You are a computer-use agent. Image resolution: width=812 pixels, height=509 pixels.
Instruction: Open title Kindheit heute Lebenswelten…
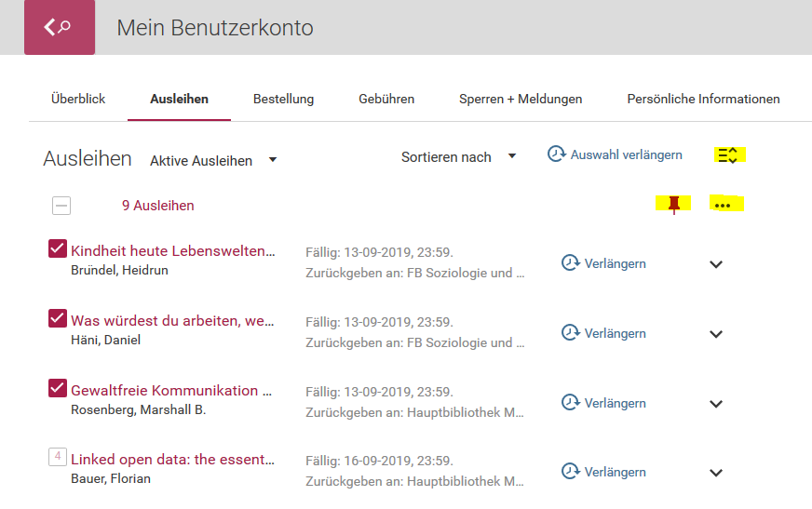(172, 251)
